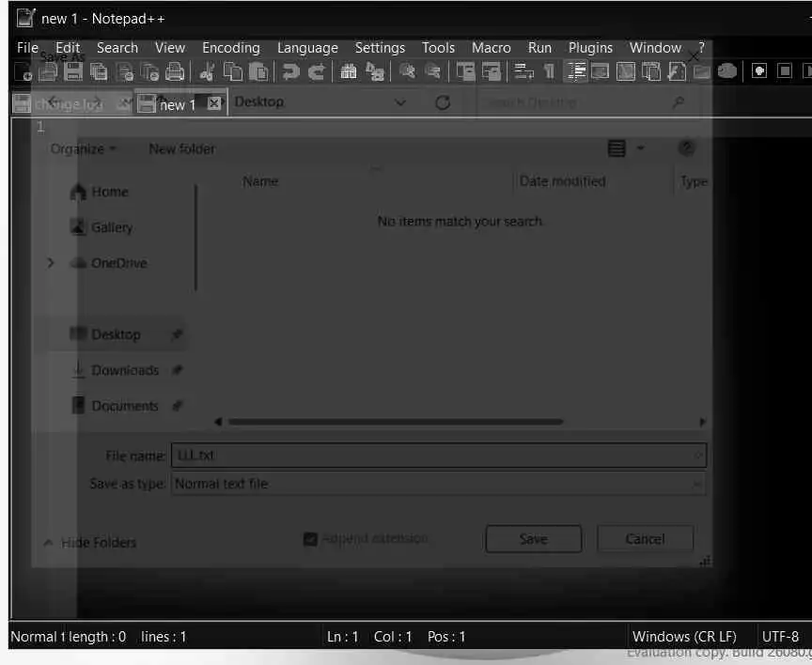
Task: Click the Close document toolbar icon
Action: (x=124, y=71)
